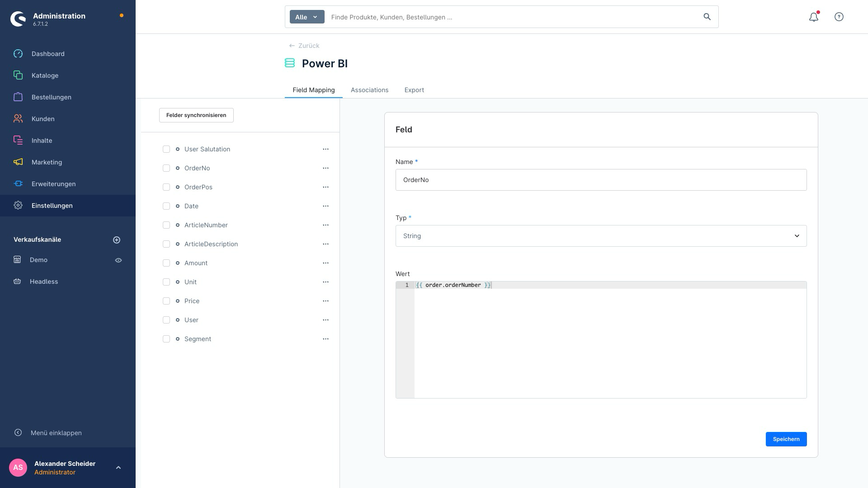The height and width of the screenshot is (488, 868).
Task: Click Felder synchronisieren button
Action: 196,115
